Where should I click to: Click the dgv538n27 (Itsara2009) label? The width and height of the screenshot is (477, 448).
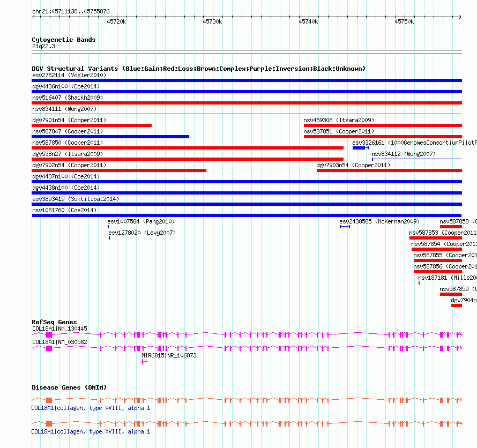click(x=68, y=154)
